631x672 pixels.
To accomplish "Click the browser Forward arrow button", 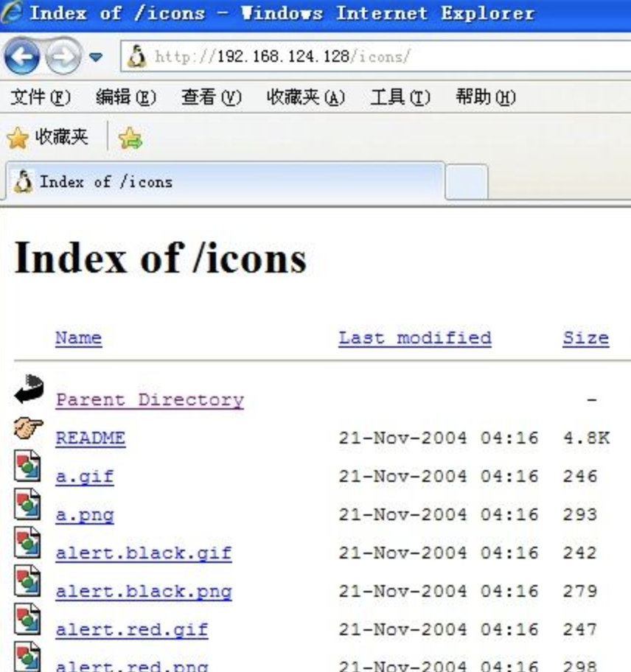I will (x=63, y=56).
